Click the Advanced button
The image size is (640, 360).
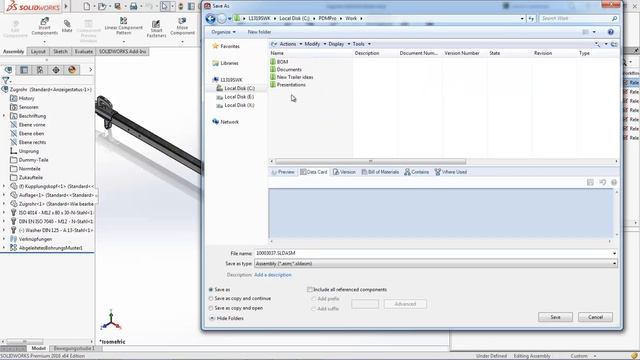point(405,304)
